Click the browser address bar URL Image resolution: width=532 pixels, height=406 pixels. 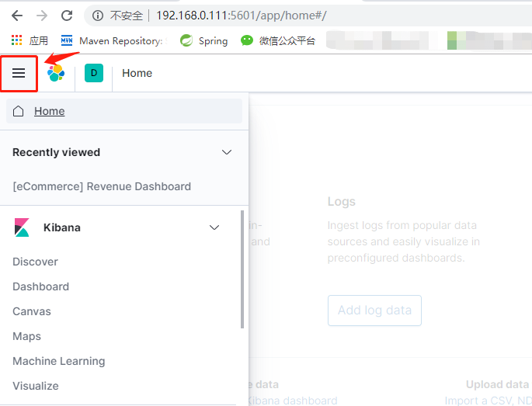(x=242, y=16)
